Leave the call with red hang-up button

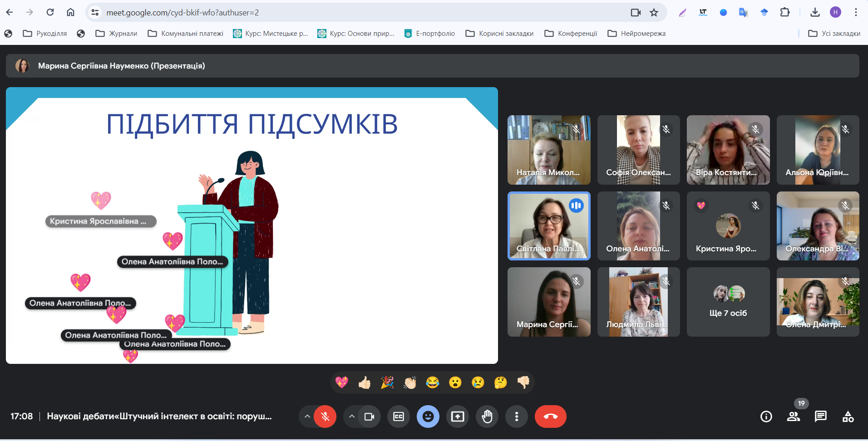tap(550, 416)
